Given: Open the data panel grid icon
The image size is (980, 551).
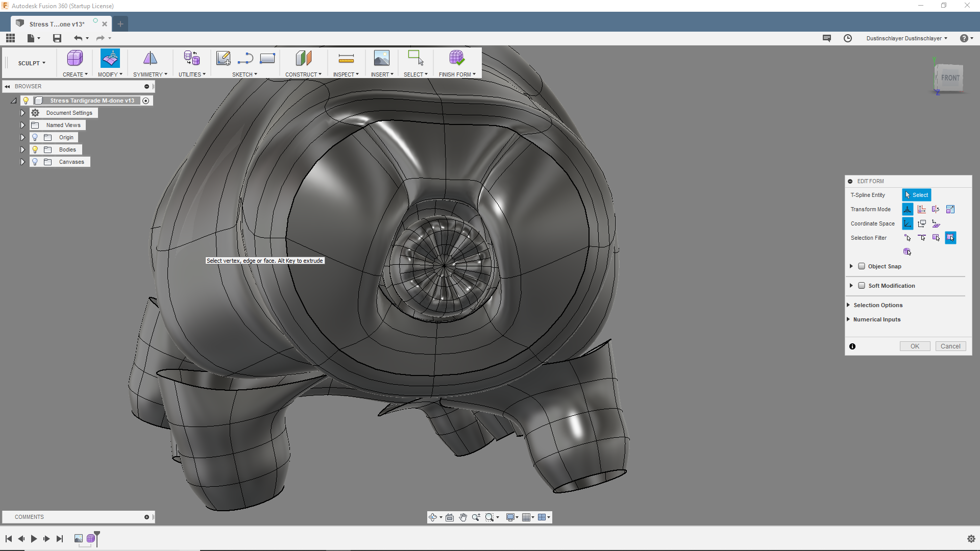Looking at the screenshot, I should [x=11, y=38].
